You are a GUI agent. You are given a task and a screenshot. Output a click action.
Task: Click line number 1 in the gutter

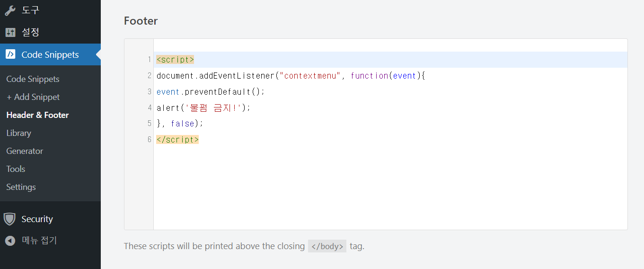[149, 60]
